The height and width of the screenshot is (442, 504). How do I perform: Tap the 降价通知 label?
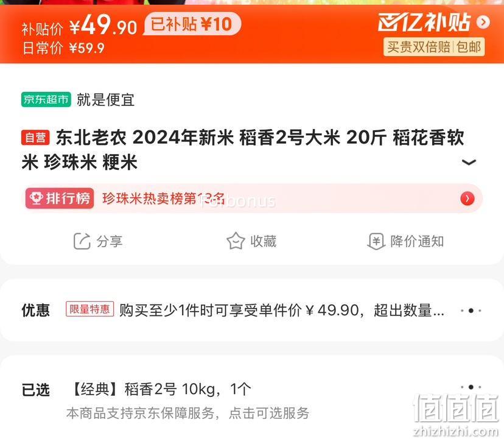[x=417, y=241]
